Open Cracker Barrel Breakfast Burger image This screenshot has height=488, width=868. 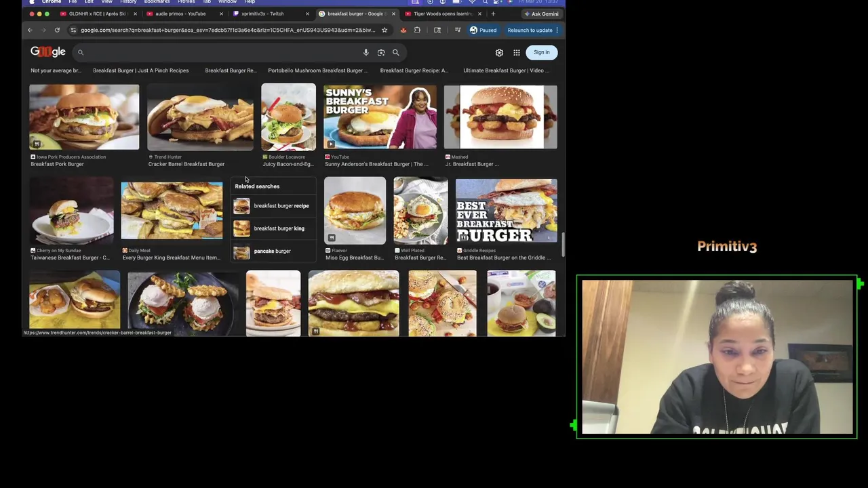coord(201,117)
